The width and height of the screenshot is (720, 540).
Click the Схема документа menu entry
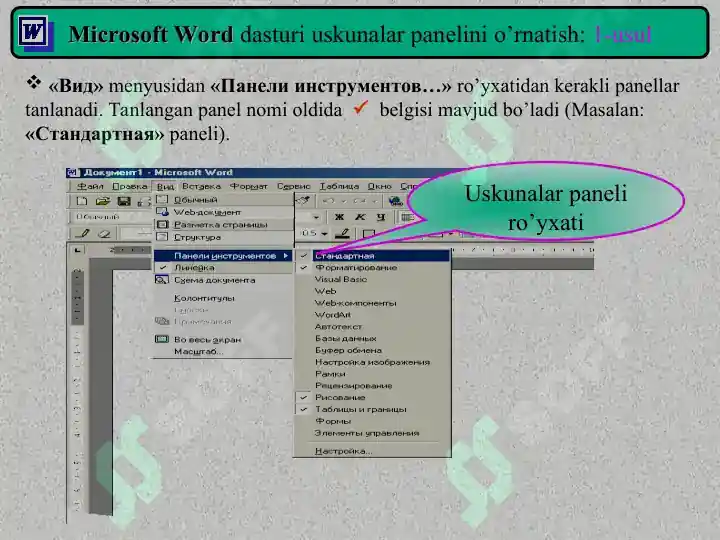pos(223,280)
